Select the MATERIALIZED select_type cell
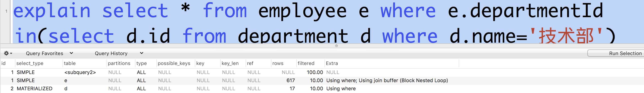 (34, 88)
